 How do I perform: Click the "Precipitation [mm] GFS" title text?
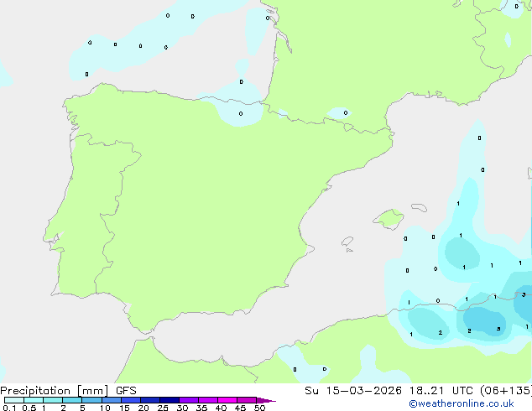click(x=68, y=391)
